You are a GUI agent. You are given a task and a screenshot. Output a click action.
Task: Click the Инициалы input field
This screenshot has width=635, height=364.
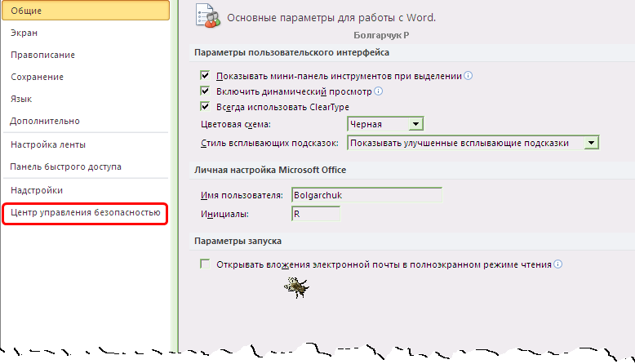(x=316, y=214)
